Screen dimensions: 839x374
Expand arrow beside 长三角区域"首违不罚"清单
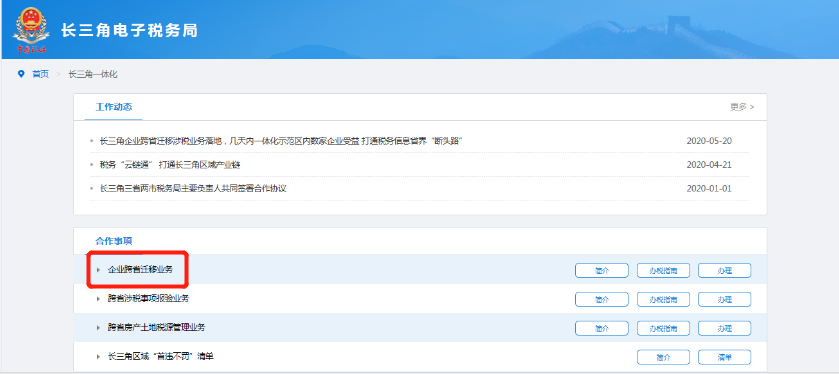click(98, 356)
